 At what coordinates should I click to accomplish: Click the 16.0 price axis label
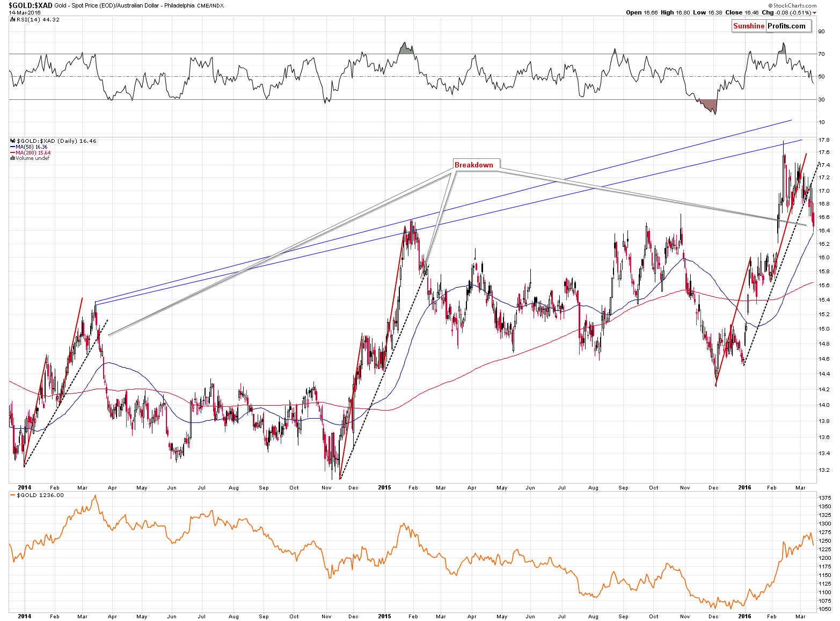click(x=823, y=258)
